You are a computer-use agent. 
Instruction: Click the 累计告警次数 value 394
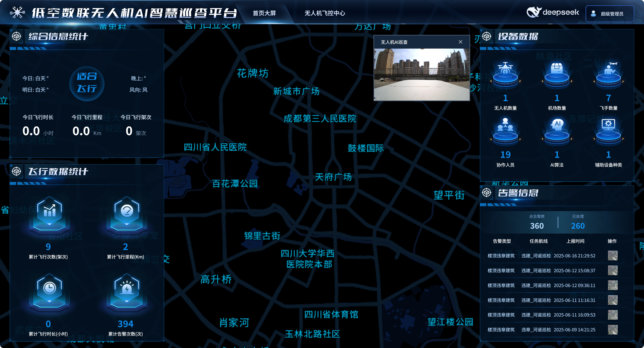[125, 324]
